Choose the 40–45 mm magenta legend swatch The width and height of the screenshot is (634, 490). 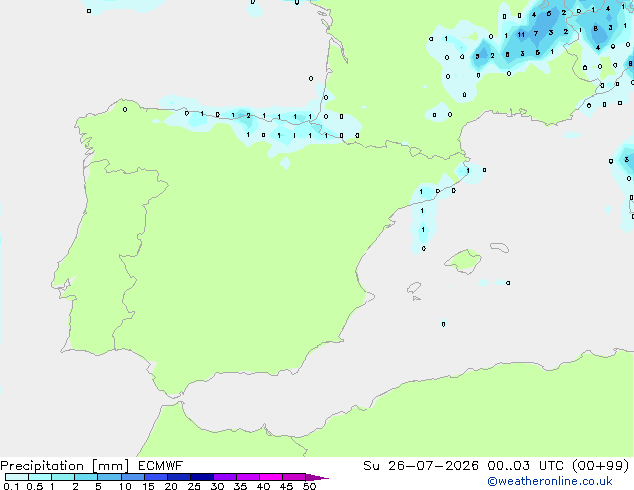coord(271,477)
